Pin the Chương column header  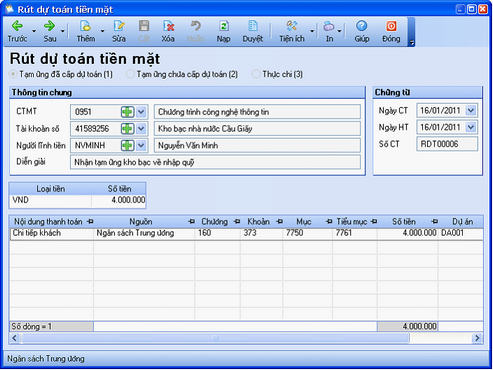click(x=237, y=222)
